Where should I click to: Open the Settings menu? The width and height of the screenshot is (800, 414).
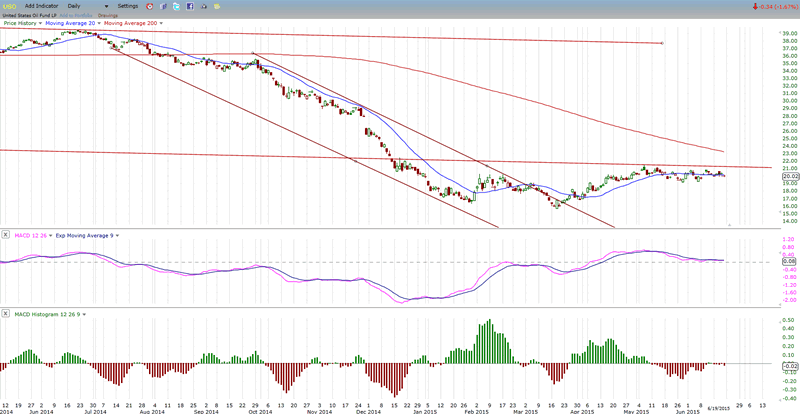[x=129, y=6]
